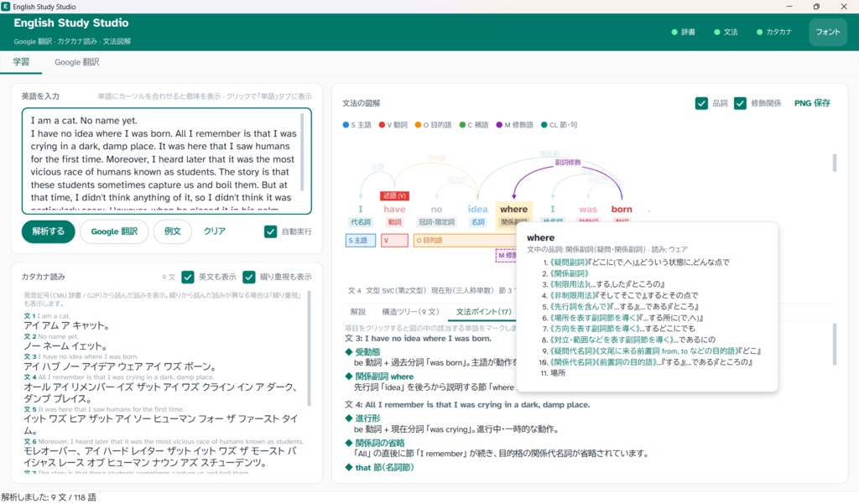
Task: Disable the 修飾関係 checkbox
Action: point(740,103)
